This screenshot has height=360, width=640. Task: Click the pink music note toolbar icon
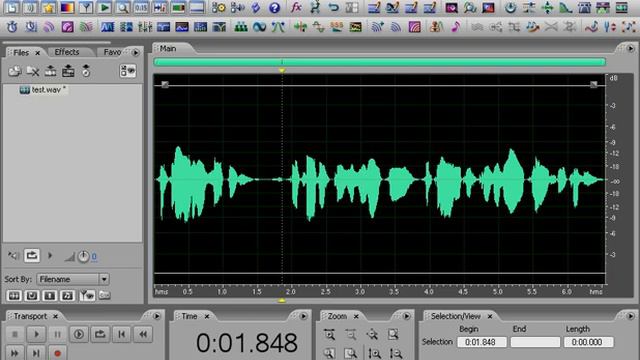[456, 27]
